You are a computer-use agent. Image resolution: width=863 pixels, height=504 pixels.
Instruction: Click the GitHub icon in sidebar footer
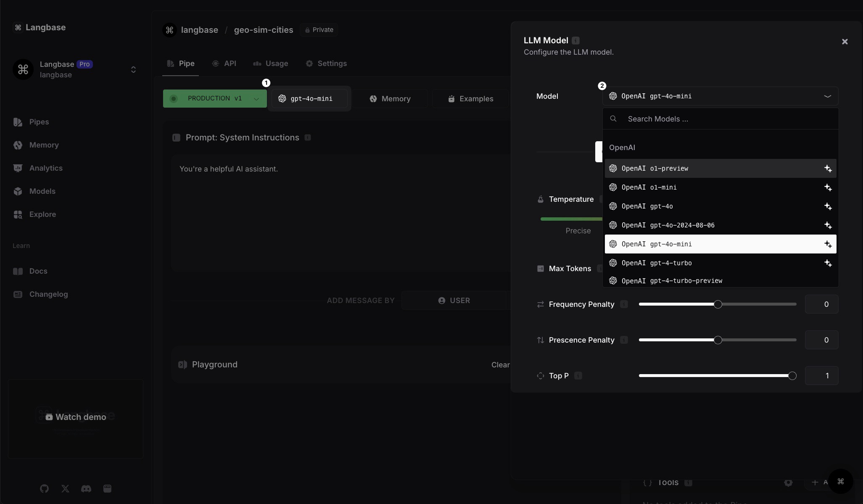44,488
